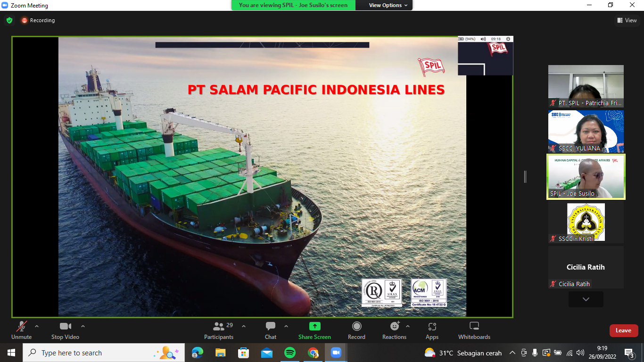Open Microsoft Store from the taskbar
This screenshot has width=644, height=362.
pyautogui.click(x=243, y=353)
